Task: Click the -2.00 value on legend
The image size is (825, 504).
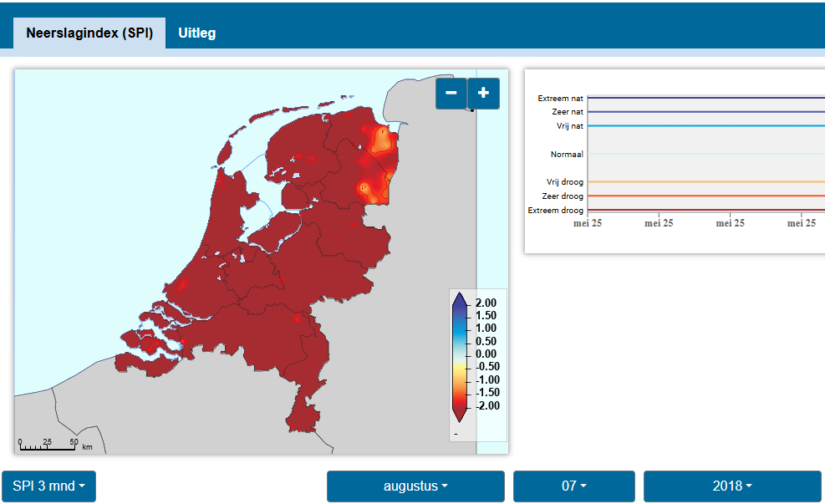Action: [487, 405]
